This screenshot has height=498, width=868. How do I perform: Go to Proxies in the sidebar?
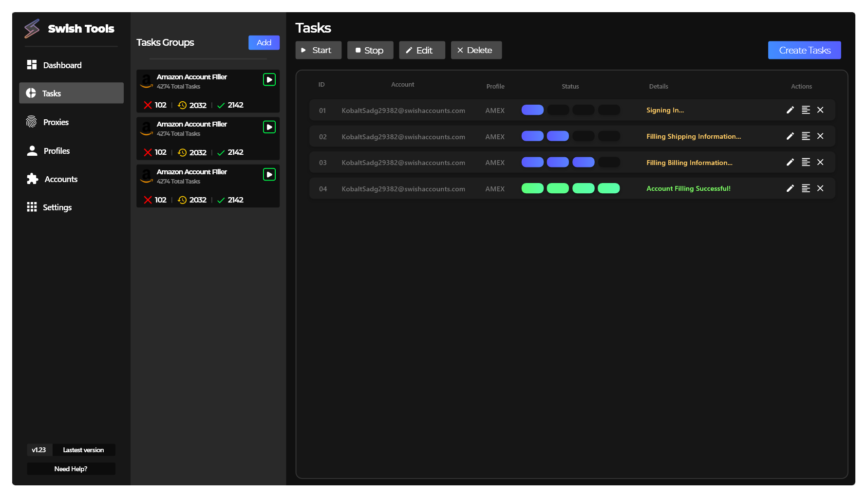click(56, 122)
